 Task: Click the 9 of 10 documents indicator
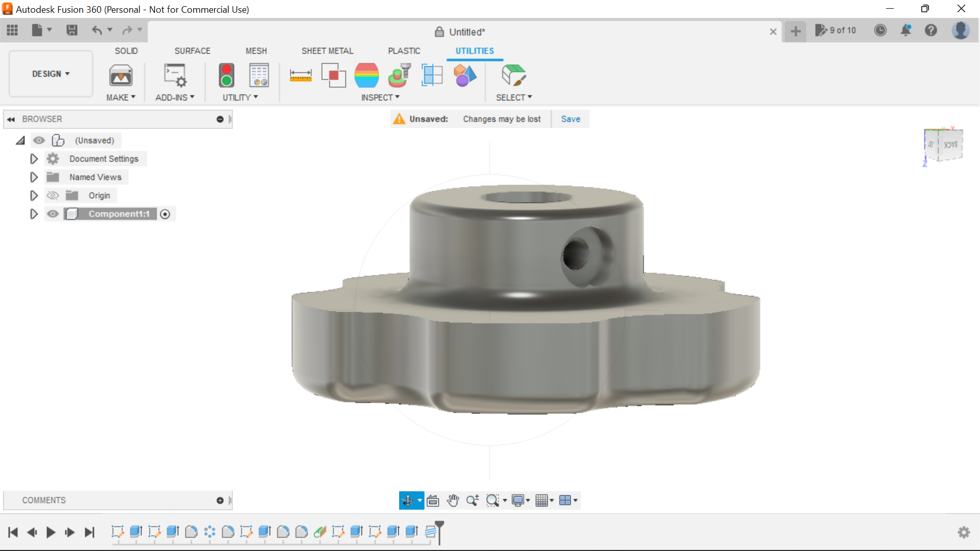(x=836, y=31)
